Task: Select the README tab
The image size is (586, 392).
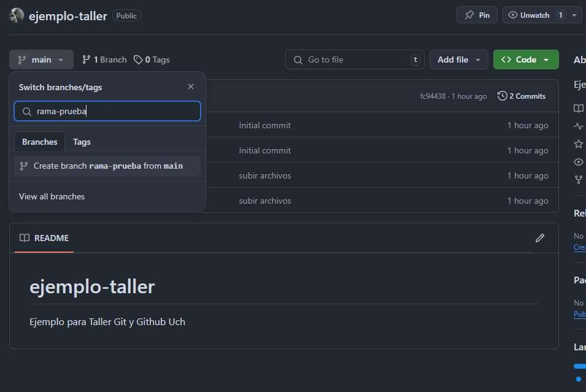Action: [x=44, y=238]
